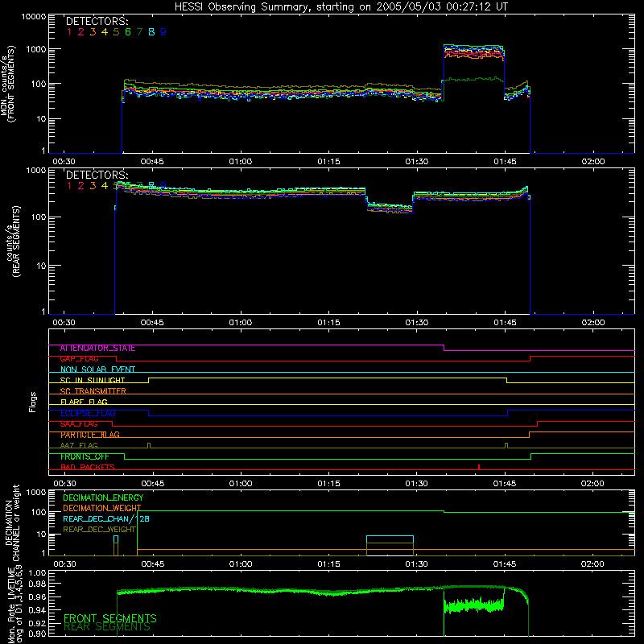The image size is (644, 644).
Task: Click the SC_IN_SUNLIGHT flag label
Action: (93, 380)
